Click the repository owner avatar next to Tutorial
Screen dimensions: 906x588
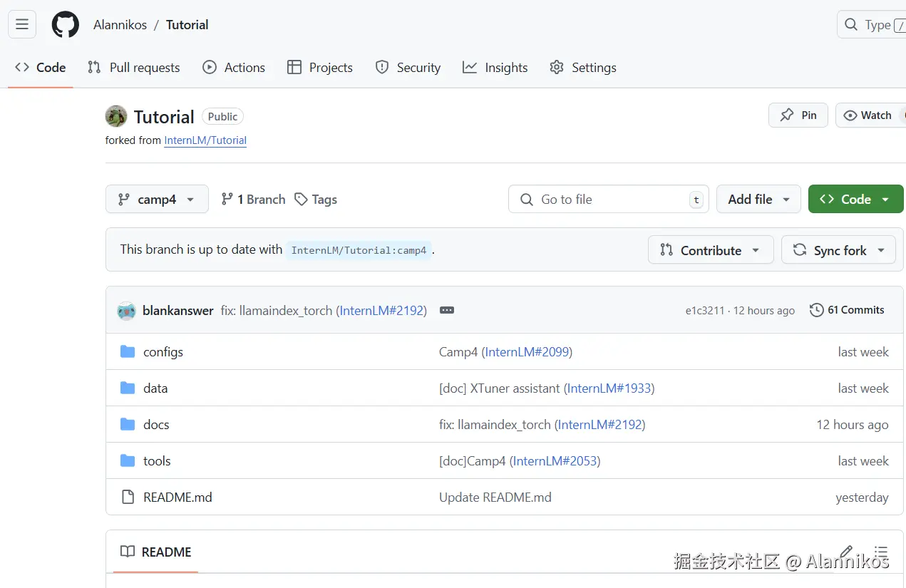116,116
